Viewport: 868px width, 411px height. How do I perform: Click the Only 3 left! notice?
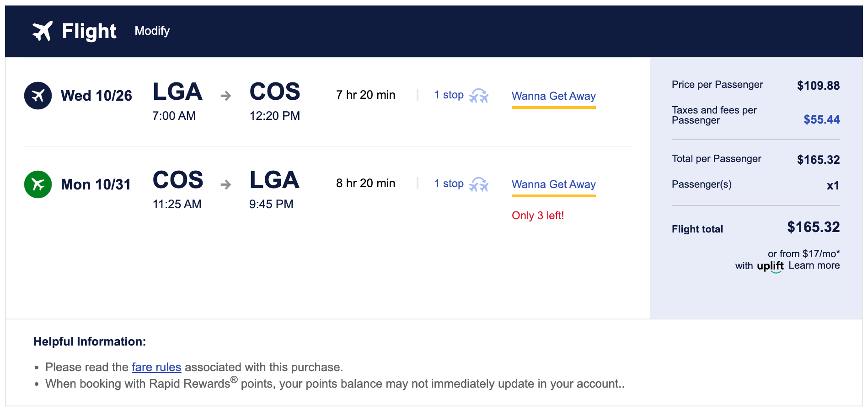point(537,216)
